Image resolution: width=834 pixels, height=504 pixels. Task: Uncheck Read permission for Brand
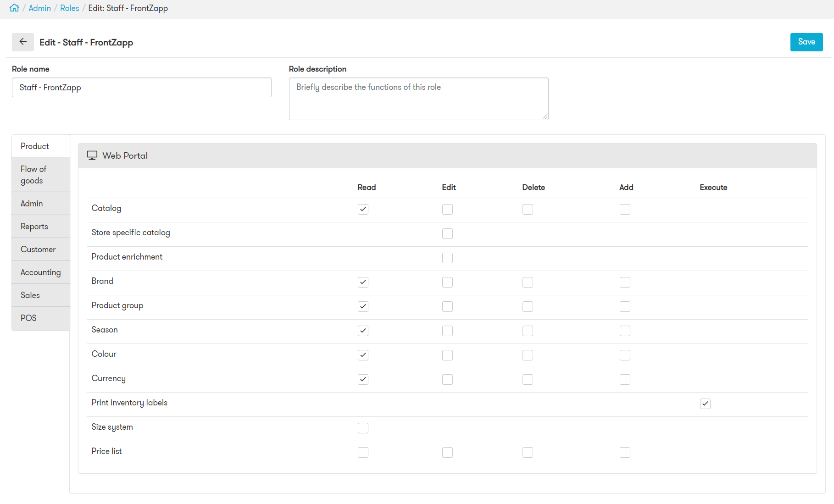pyautogui.click(x=363, y=282)
